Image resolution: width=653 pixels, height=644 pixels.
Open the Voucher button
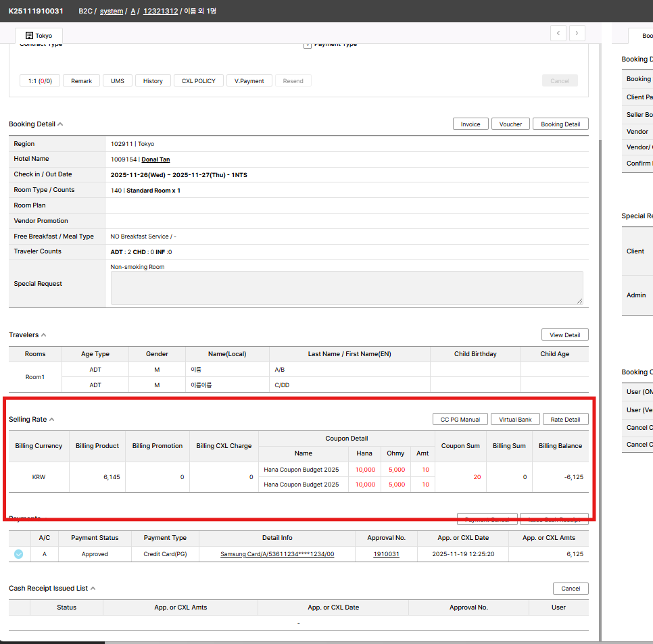tap(510, 124)
